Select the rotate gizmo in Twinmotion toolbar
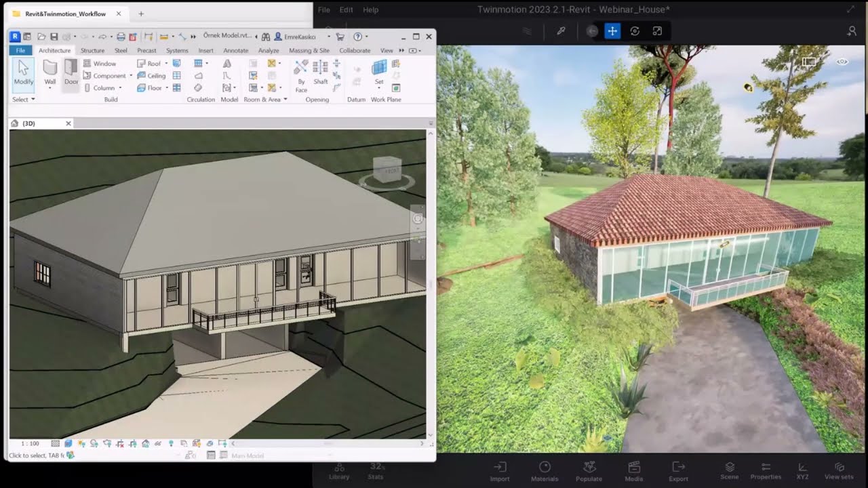Image resolution: width=868 pixels, height=488 pixels. click(635, 31)
